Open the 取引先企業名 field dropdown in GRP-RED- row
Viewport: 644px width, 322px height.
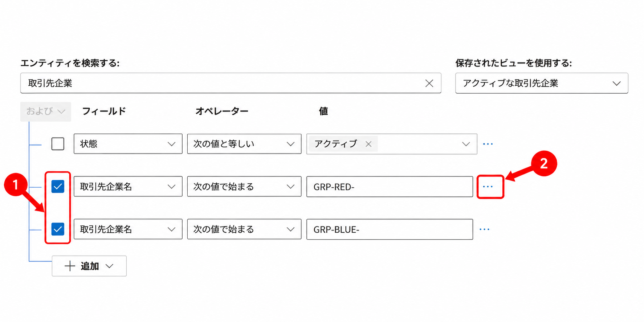128,187
